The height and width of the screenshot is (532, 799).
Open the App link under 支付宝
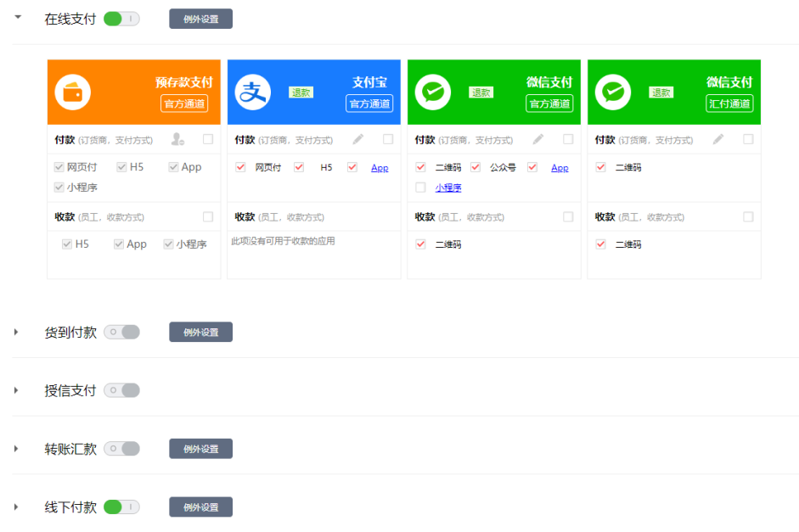click(x=380, y=167)
